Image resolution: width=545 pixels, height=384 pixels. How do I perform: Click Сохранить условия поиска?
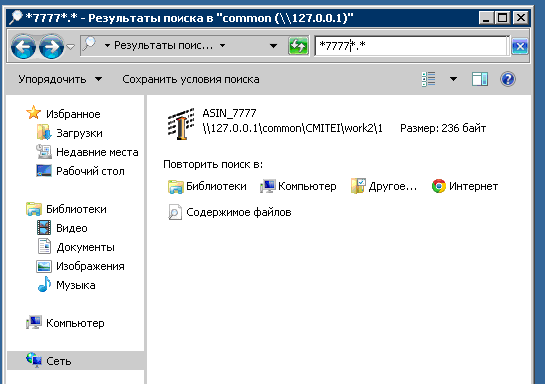[191, 79]
